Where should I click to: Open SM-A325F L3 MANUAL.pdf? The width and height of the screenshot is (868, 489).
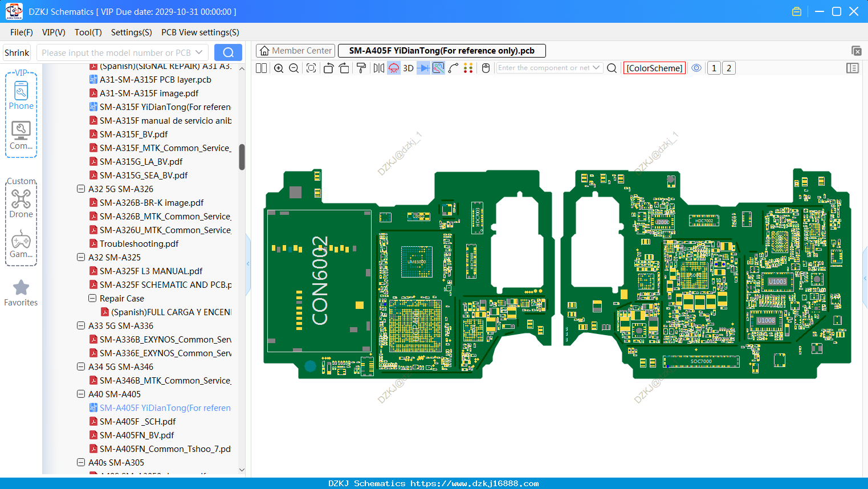pyautogui.click(x=151, y=271)
